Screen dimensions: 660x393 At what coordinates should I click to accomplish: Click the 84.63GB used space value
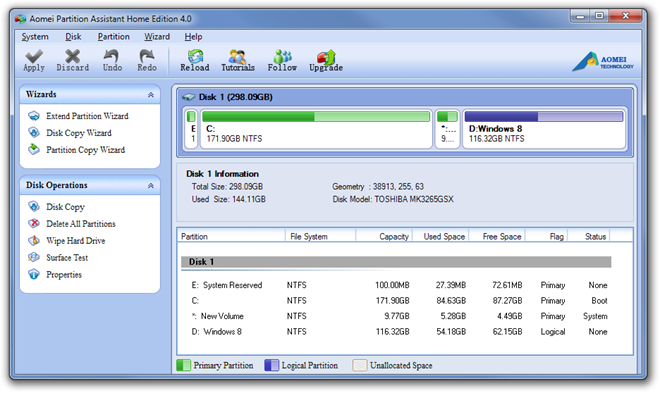click(x=451, y=301)
